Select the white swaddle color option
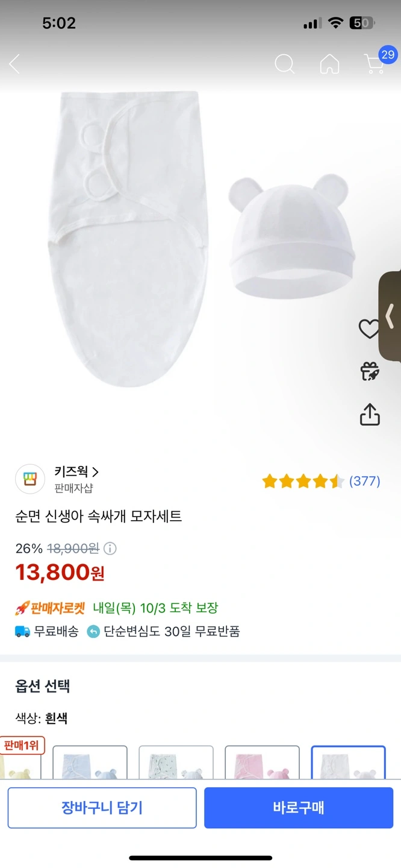The height and width of the screenshot is (868, 401). point(348,763)
